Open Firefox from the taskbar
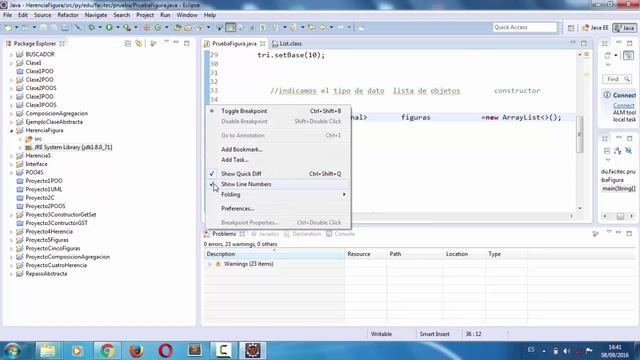This screenshot has height=360, width=640. pos(136,351)
